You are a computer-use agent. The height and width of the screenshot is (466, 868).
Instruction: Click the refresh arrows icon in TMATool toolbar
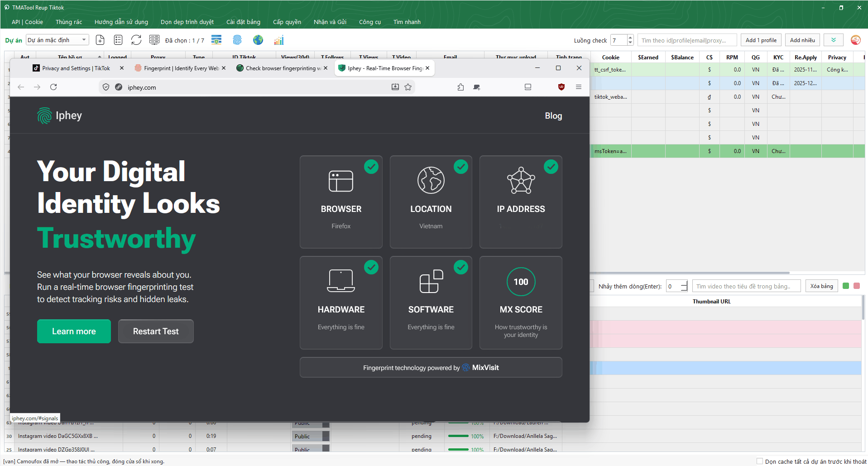pyautogui.click(x=136, y=40)
